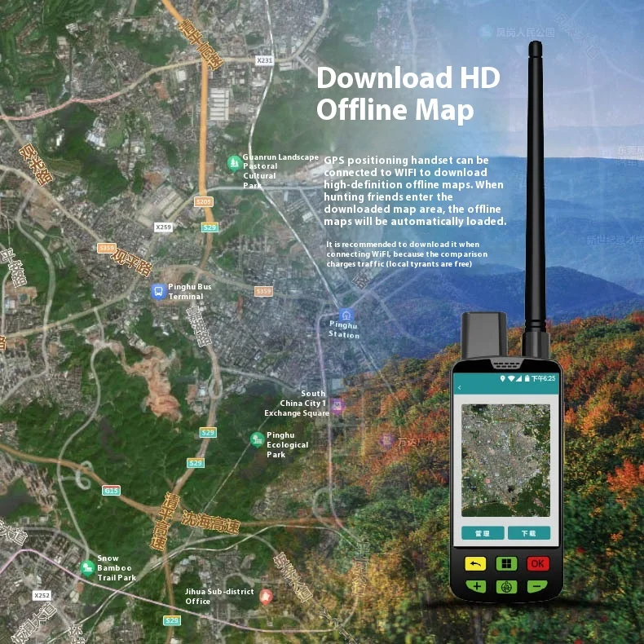Click the S359 shield beside the 观平路 label

click(106, 248)
